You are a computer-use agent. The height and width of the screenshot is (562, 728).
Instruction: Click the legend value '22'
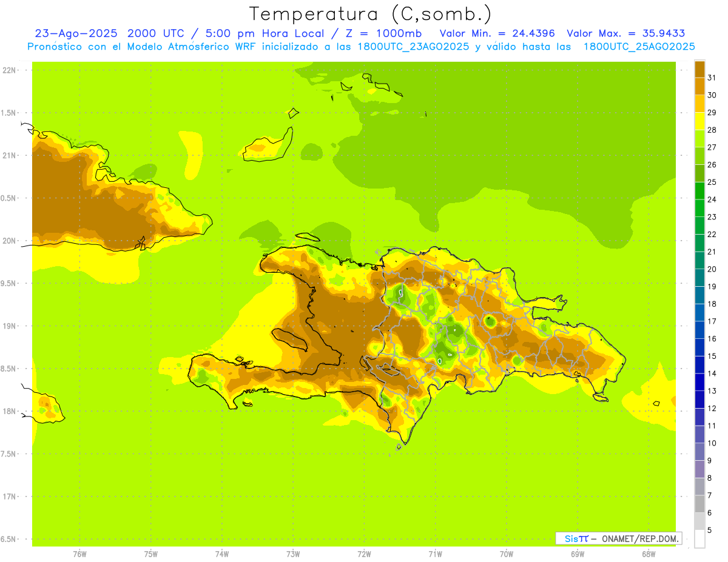click(712, 234)
